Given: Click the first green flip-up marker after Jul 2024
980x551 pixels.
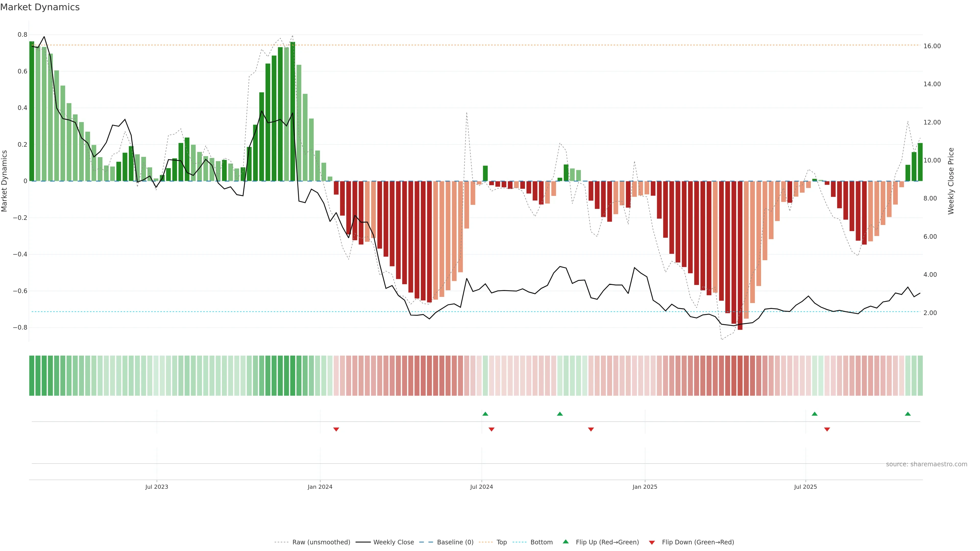Looking at the screenshot, I should 485,414.
